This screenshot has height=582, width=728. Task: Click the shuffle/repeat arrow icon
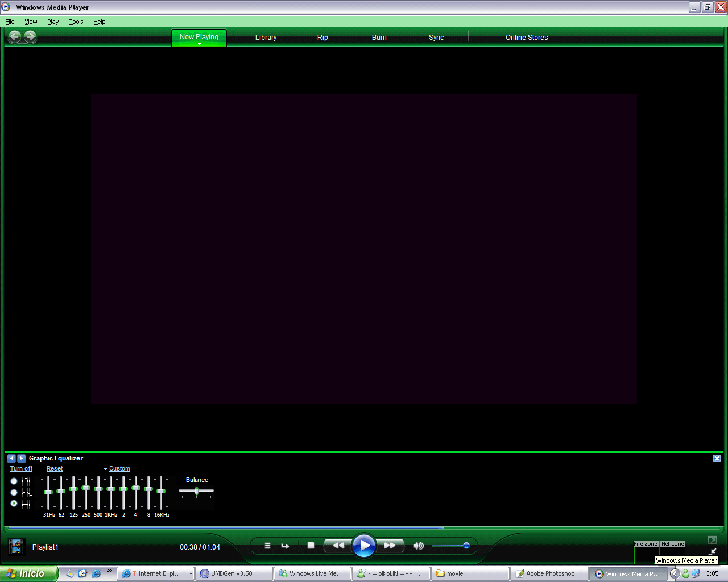click(x=286, y=546)
